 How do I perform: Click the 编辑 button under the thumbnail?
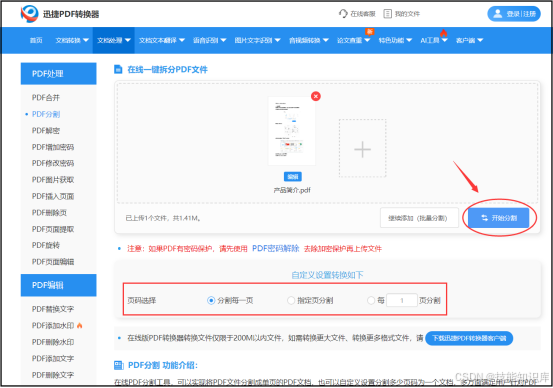pos(293,176)
